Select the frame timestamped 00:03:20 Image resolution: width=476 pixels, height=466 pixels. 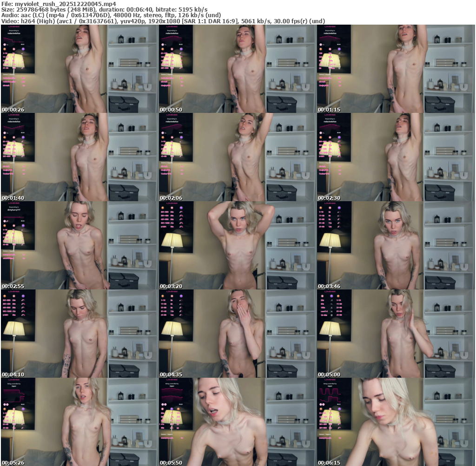coord(237,245)
